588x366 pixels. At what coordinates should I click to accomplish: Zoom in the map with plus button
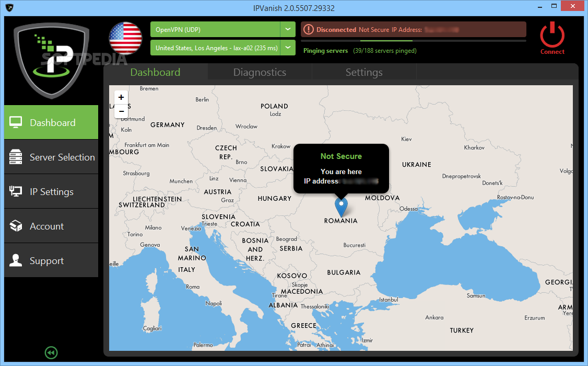point(121,97)
